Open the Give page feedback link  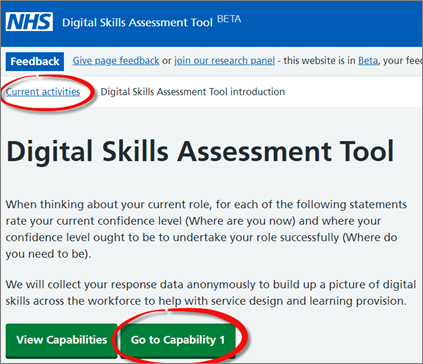pyautogui.click(x=116, y=61)
